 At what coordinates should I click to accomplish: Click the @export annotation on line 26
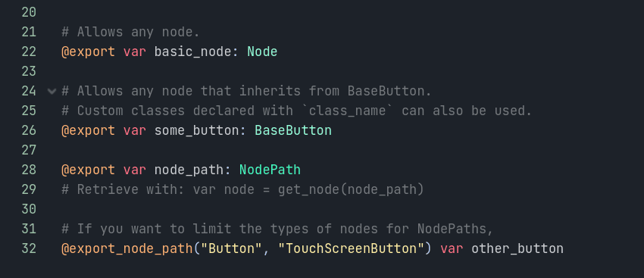tap(89, 131)
